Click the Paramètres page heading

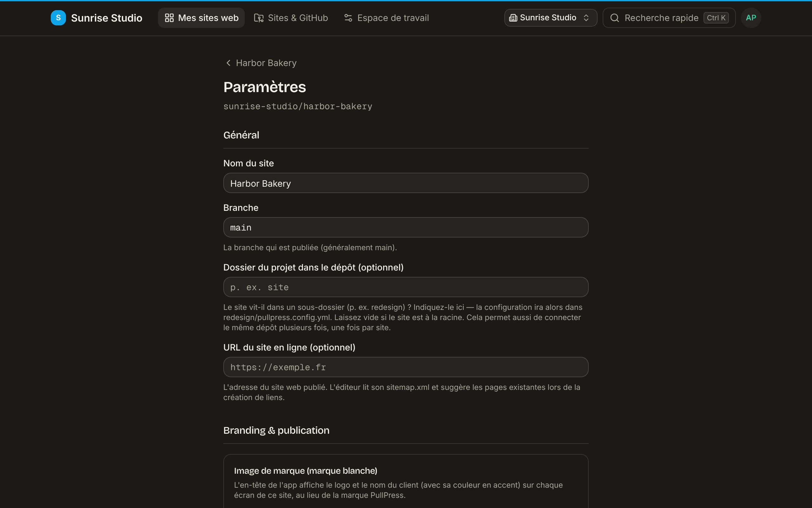pyautogui.click(x=265, y=87)
